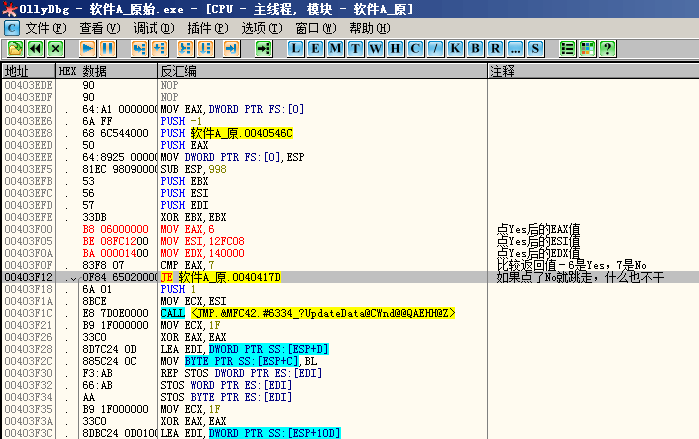Image resolution: width=699 pixels, height=439 pixels.
Task: Select the highlighted JE 0040417D instruction row
Action: click(350, 277)
